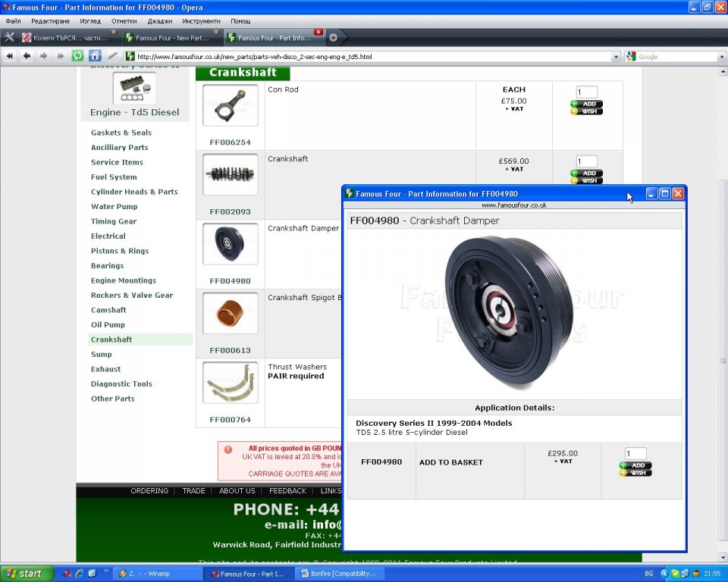The height and width of the screenshot is (582, 728).
Task: Open the address bar history dropdown
Action: (x=616, y=57)
